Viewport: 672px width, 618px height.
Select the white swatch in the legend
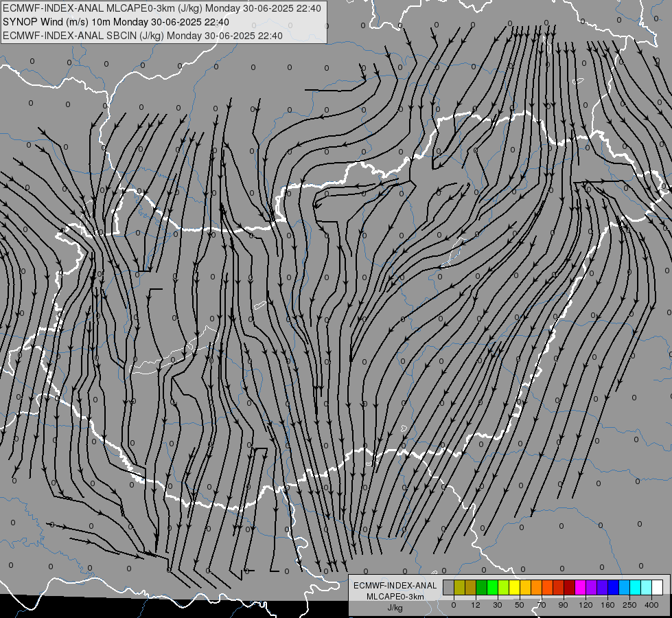[x=657, y=588]
